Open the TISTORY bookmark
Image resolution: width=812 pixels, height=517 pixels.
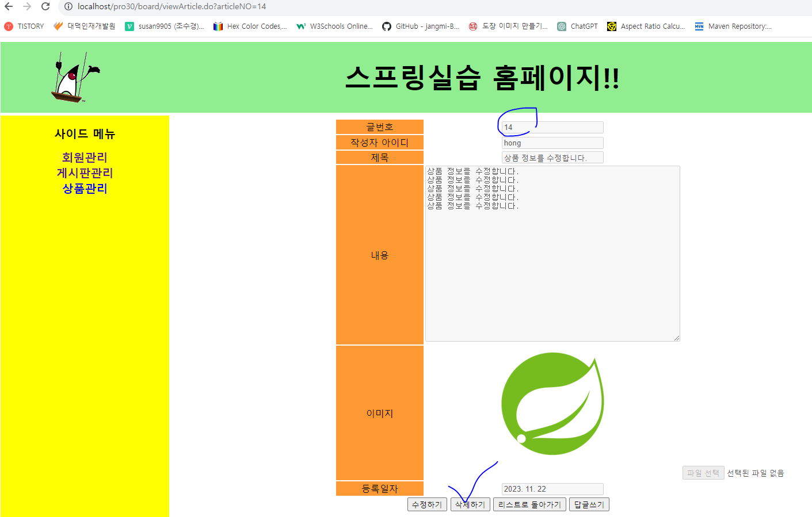[x=24, y=26]
